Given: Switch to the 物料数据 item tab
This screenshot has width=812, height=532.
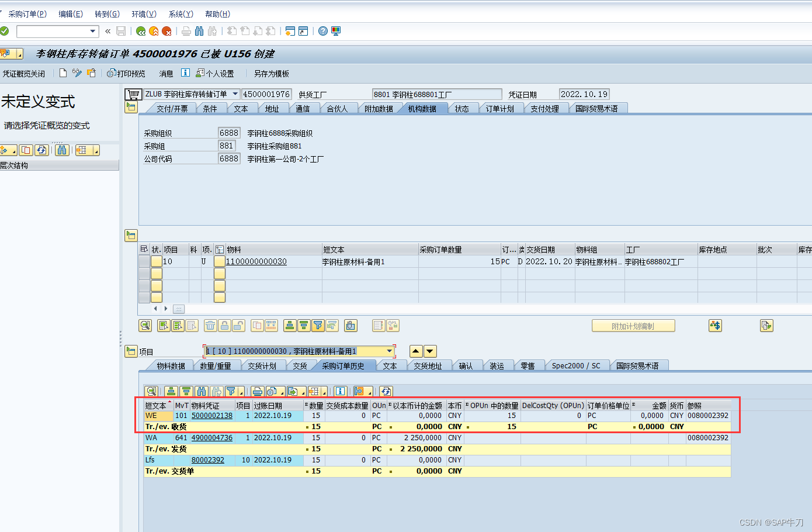Looking at the screenshot, I should (171, 366).
